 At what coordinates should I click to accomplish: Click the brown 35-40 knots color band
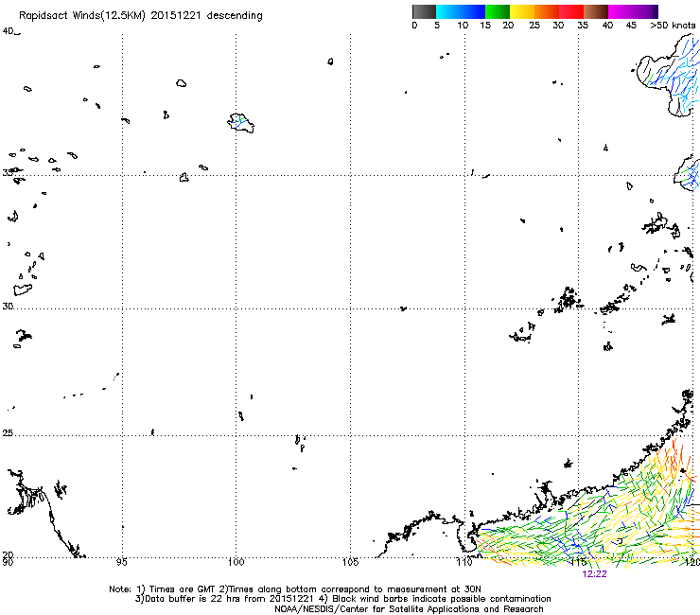point(596,11)
